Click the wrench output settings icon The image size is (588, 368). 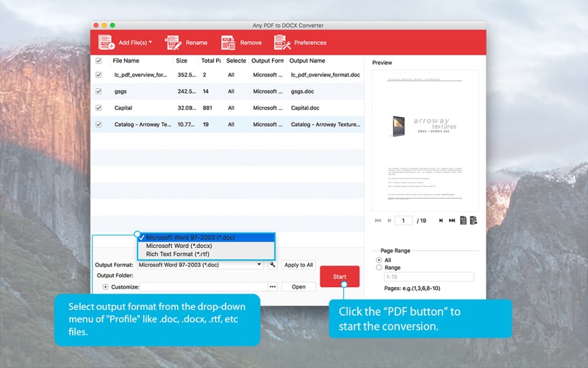point(273,265)
